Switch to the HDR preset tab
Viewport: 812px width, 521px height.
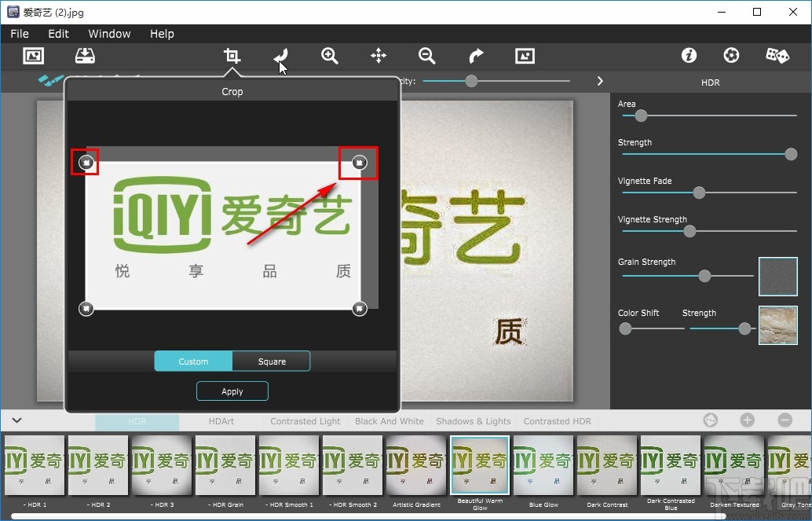coord(137,421)
